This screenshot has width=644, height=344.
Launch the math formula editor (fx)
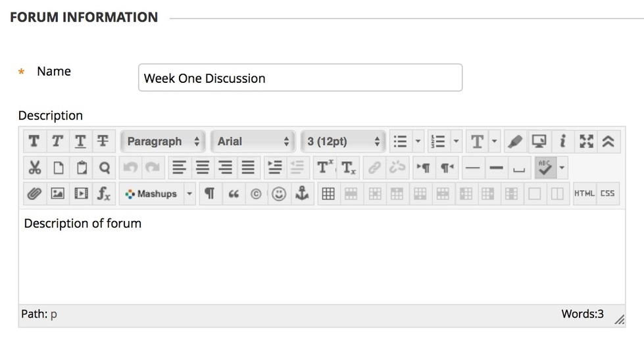click(104, 194)
